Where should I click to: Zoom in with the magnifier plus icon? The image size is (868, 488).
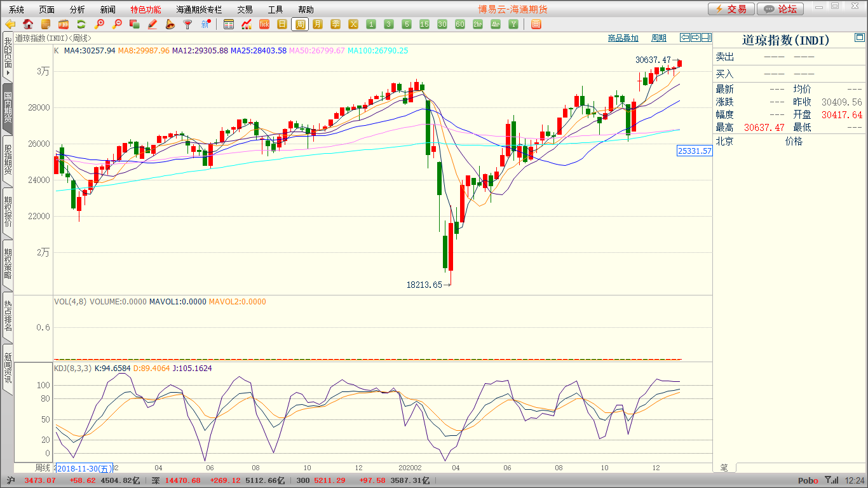pos(99,24)
